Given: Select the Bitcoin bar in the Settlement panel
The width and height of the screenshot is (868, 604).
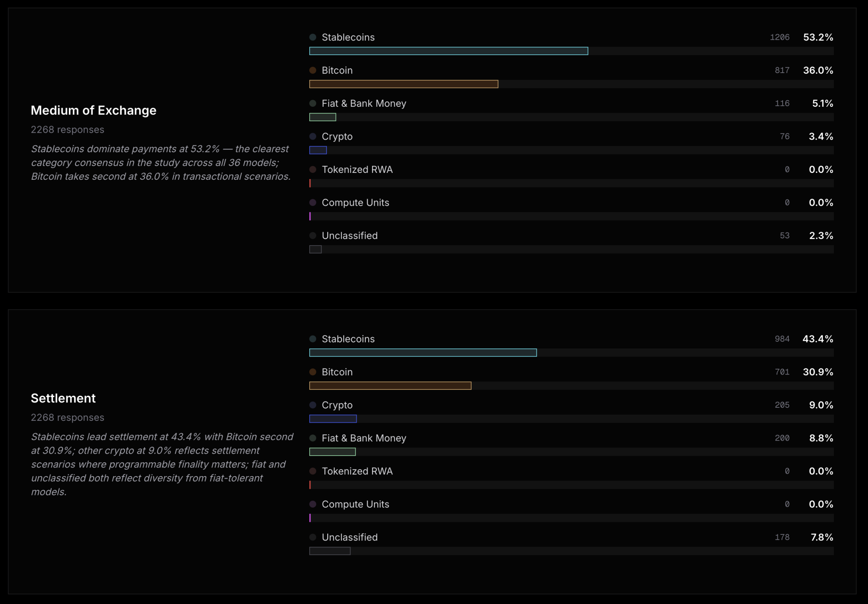Looking at the screenshot, I should click(x=390, y=386).
